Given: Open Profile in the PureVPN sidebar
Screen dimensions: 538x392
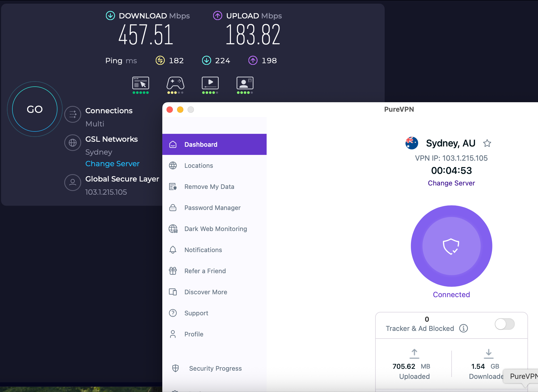Looking at the screenshot, I should [x=214, y=334].
